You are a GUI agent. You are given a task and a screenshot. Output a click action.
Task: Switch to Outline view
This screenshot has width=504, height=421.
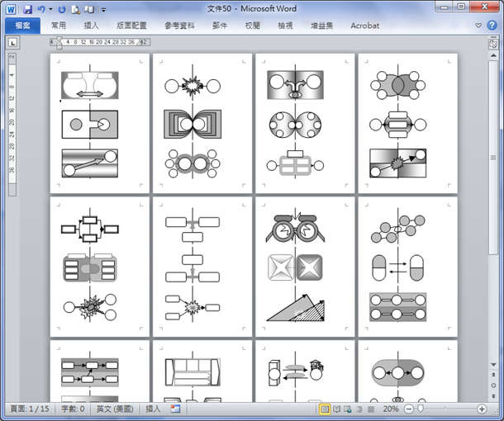click(359, 409)
